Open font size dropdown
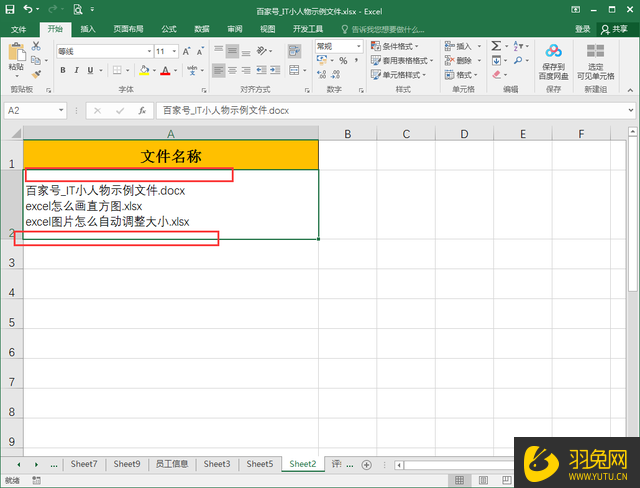640x488 pixels. click(174, 51)
